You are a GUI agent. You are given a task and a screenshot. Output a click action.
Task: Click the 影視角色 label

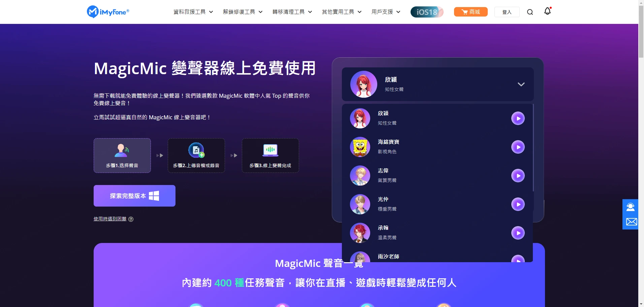click(387, 152)
